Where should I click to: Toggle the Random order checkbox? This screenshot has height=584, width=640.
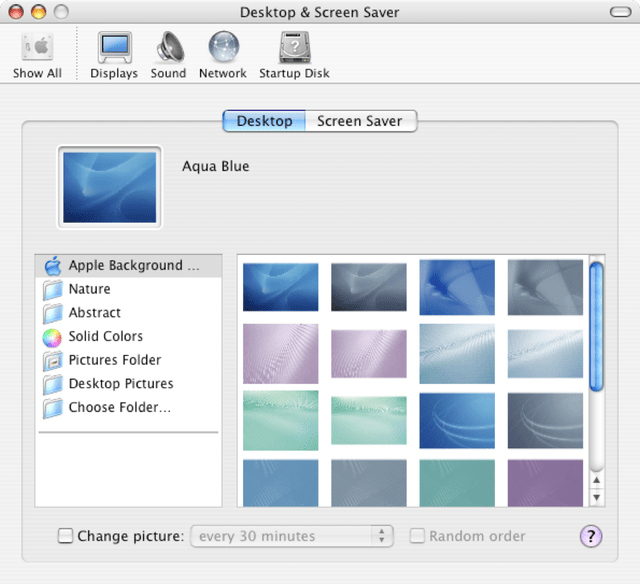click(x=417, y=537)
